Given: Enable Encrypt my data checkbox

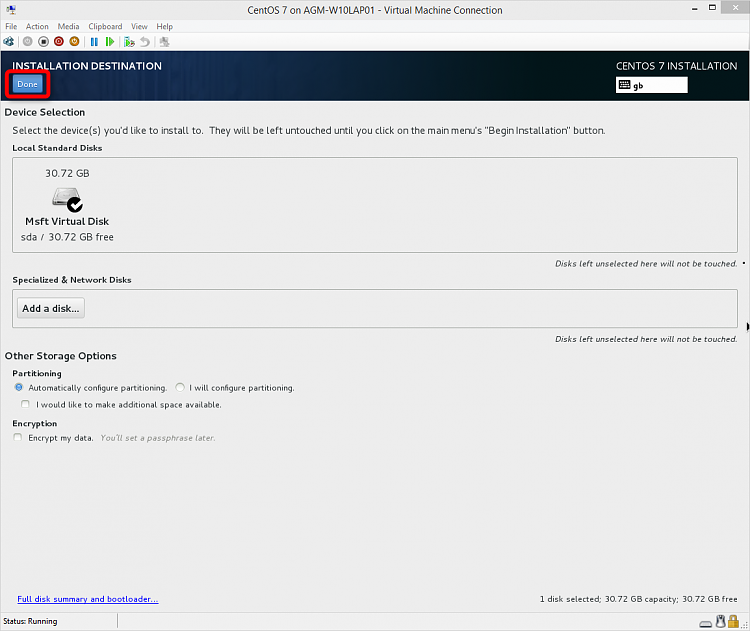Looking at the screenshot, I should click(x=18, y=437).
